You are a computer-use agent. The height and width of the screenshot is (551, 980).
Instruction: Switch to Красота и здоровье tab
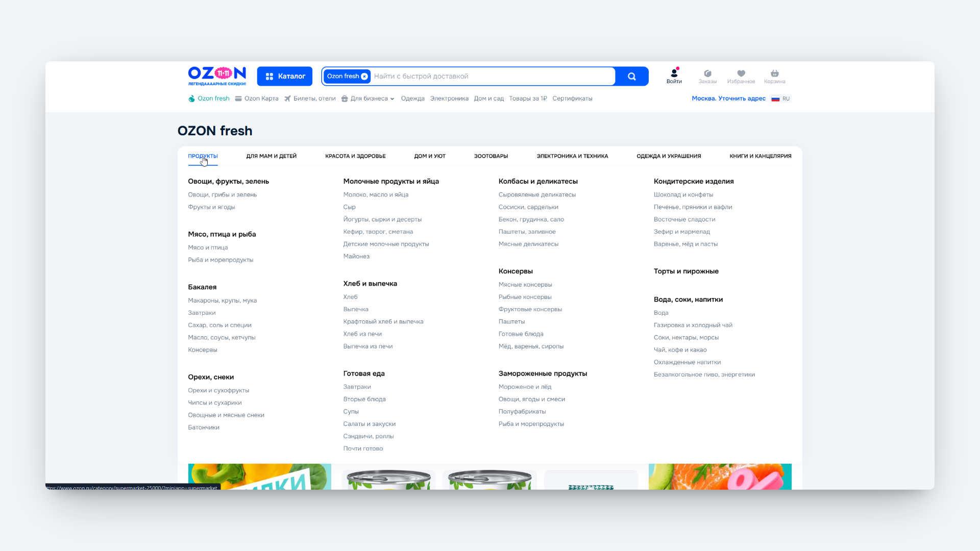tap(355, 156)
